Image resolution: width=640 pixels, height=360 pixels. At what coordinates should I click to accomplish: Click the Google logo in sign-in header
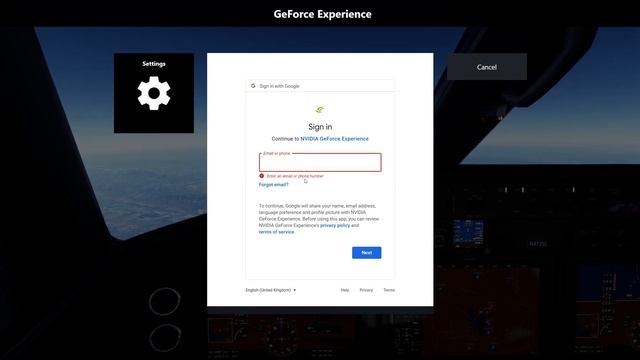tap(253, 86)
